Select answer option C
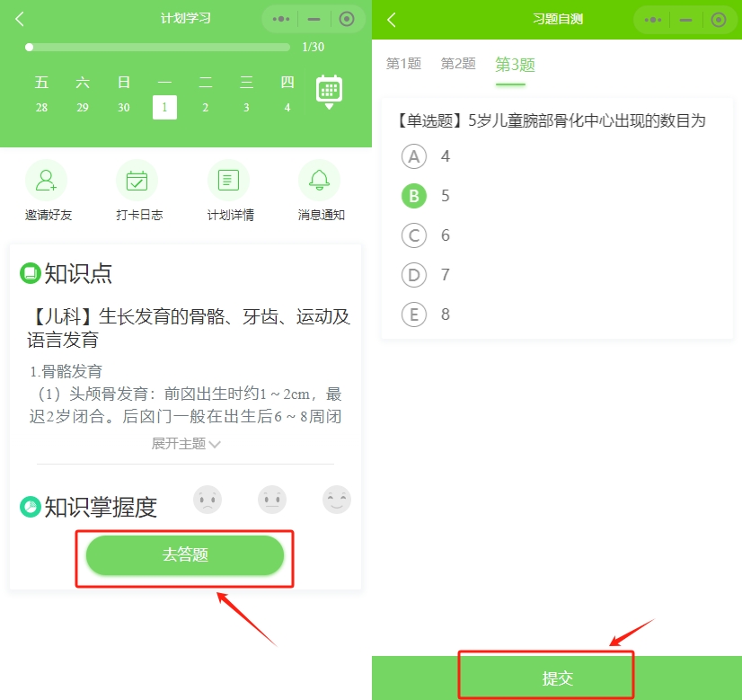This screenshot has width=742, height=700. click(x=414, y=235)
